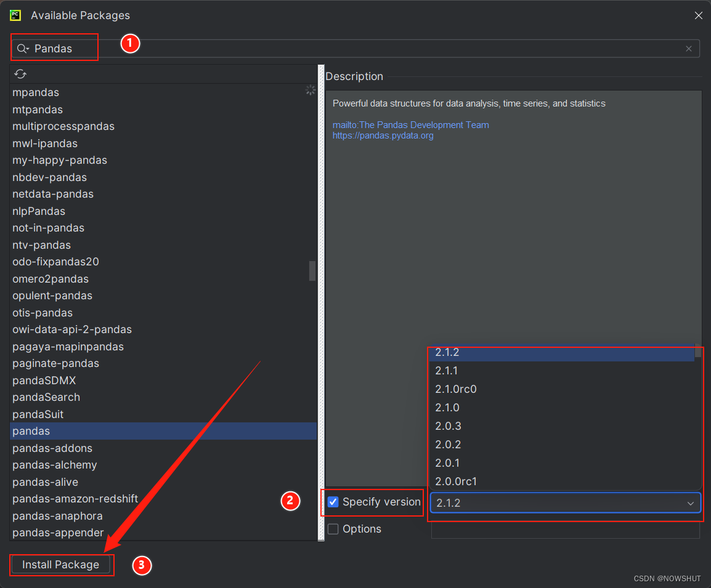711x588 pixels.
Task: Select the pagaya-mapinpandas package
Action: (x=163, y=347)
